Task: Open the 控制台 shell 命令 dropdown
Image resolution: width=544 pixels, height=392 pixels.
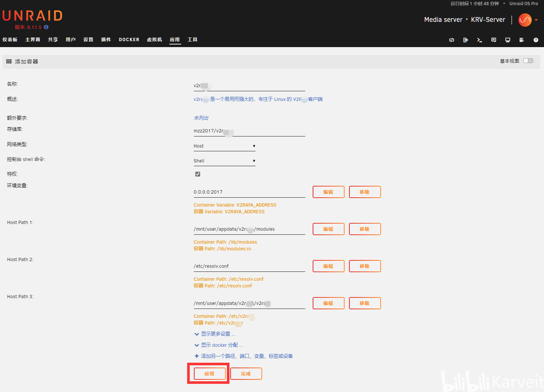Action: [x=225, y=161]
